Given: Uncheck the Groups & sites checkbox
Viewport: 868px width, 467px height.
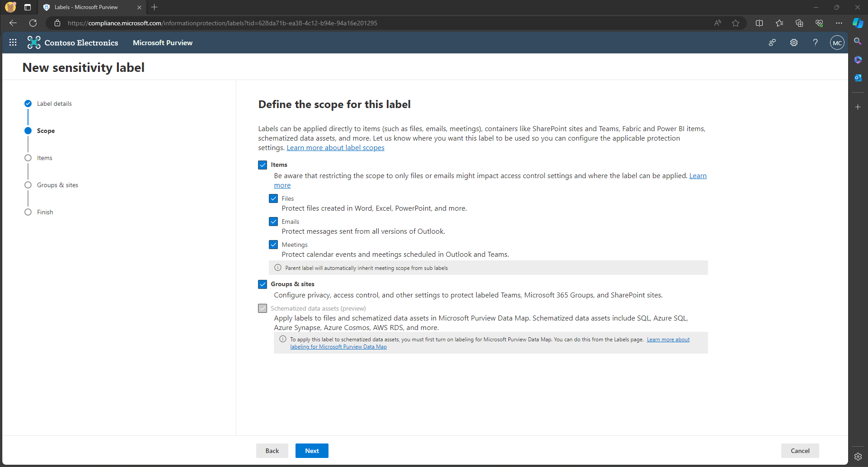Looking at the screenshot, I should tap(263, 284).
